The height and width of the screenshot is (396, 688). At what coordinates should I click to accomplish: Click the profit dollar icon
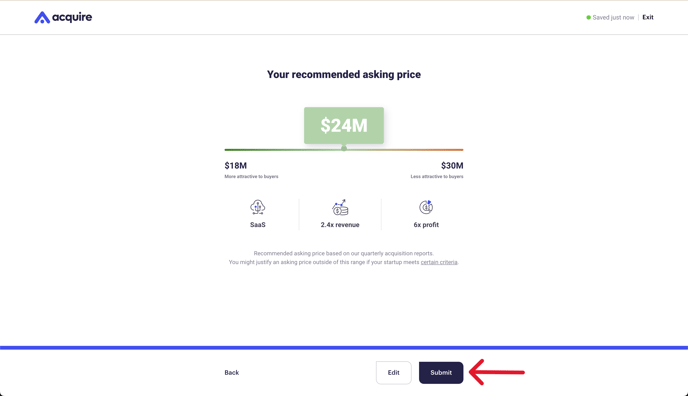point(426,207)
